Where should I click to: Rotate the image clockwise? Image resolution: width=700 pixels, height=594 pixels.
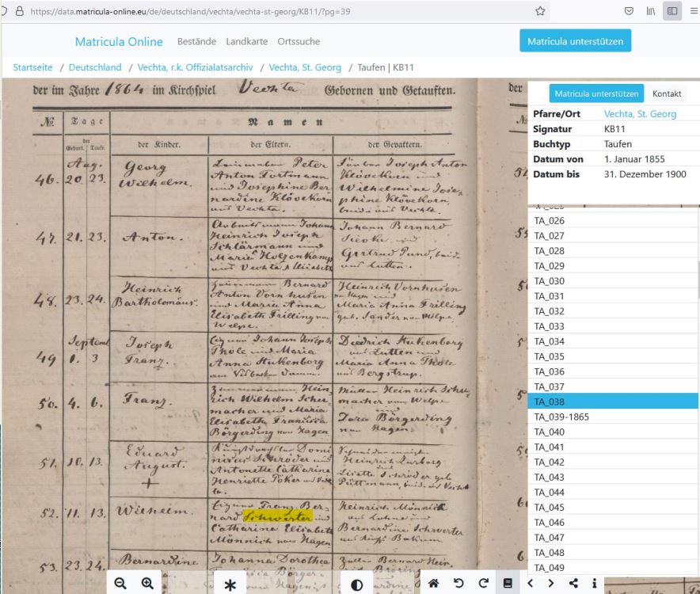pyautogui.click(x=484, y=583)
